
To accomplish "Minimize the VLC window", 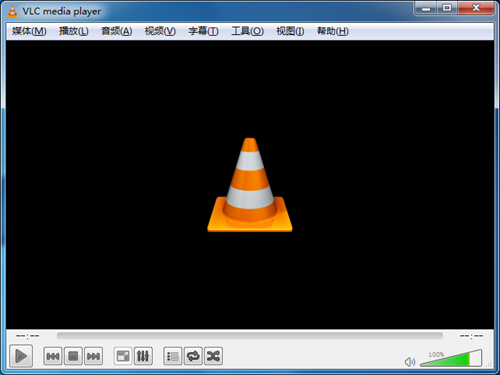I will point(426,8).
